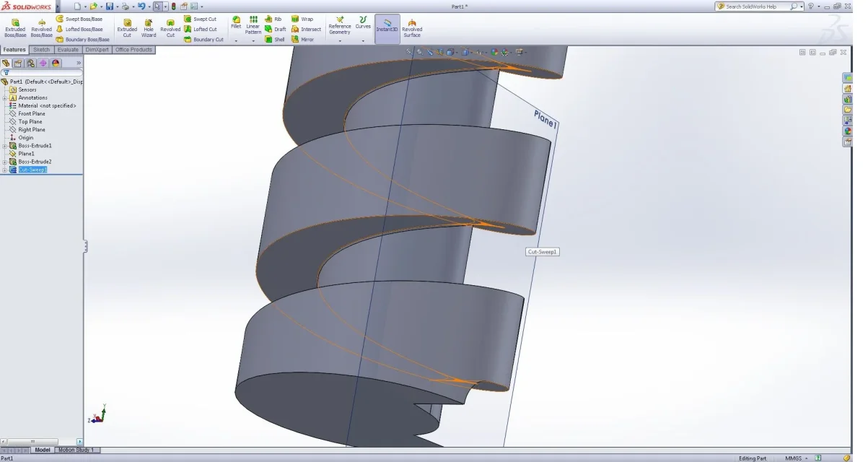Click the Revolved Cut tool
Viewport: 868px width, 462px height.
click(170, 27)
